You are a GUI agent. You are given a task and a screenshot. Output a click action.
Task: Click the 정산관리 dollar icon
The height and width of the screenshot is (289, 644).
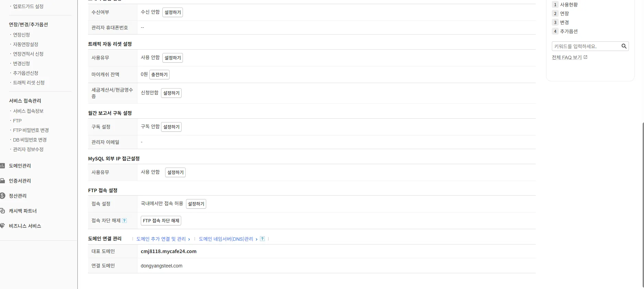2,196
